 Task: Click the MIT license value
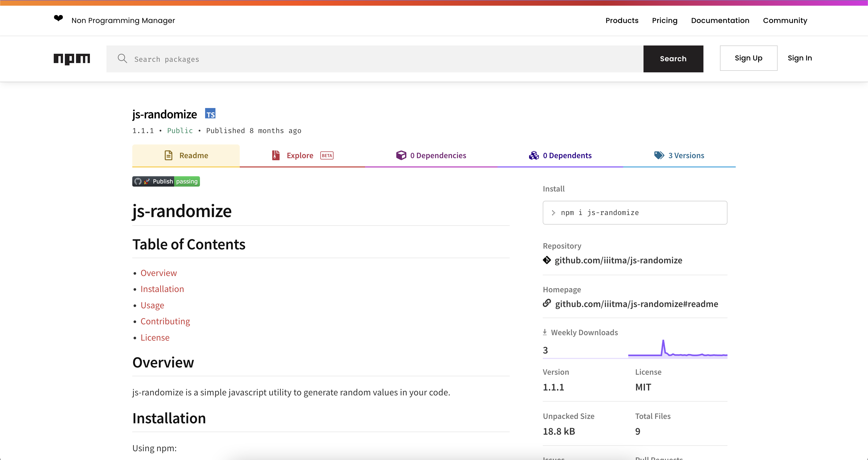pos(643,387)
